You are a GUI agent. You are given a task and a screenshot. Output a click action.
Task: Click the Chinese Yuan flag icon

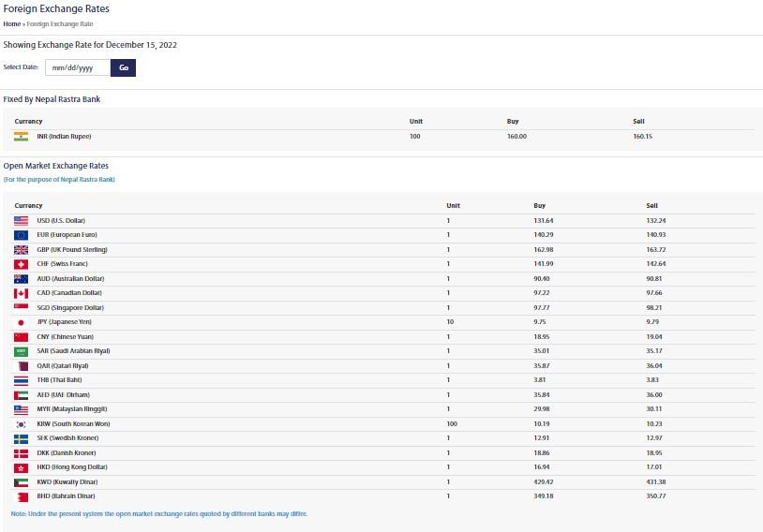(x=21, y=336)
